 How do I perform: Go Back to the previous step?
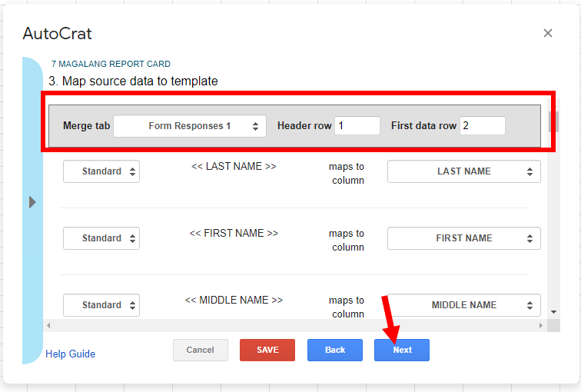[335, 350]
